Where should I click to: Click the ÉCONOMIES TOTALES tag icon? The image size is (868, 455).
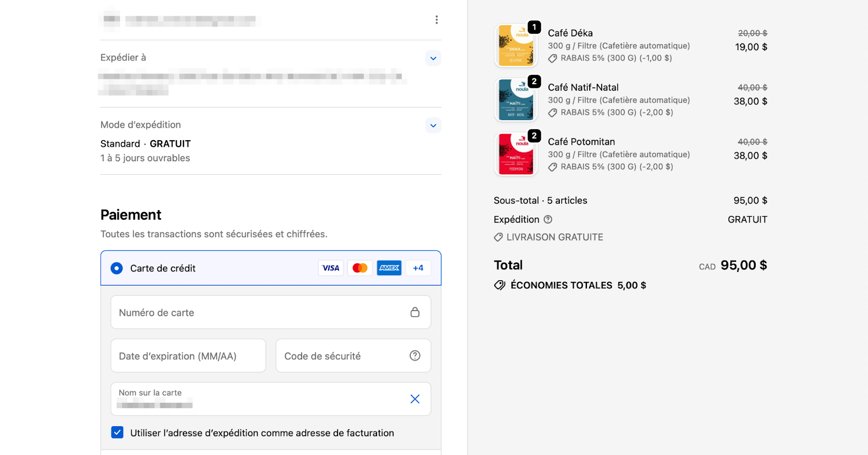499,285
